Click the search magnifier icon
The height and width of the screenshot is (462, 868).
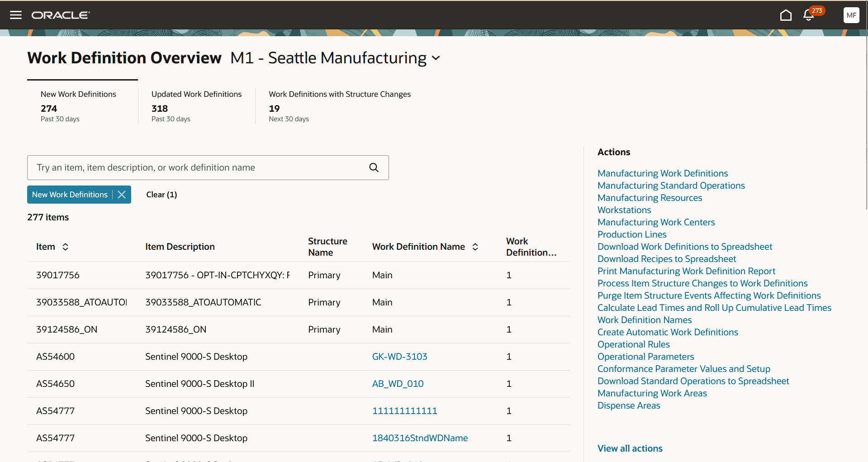point(374,167)
